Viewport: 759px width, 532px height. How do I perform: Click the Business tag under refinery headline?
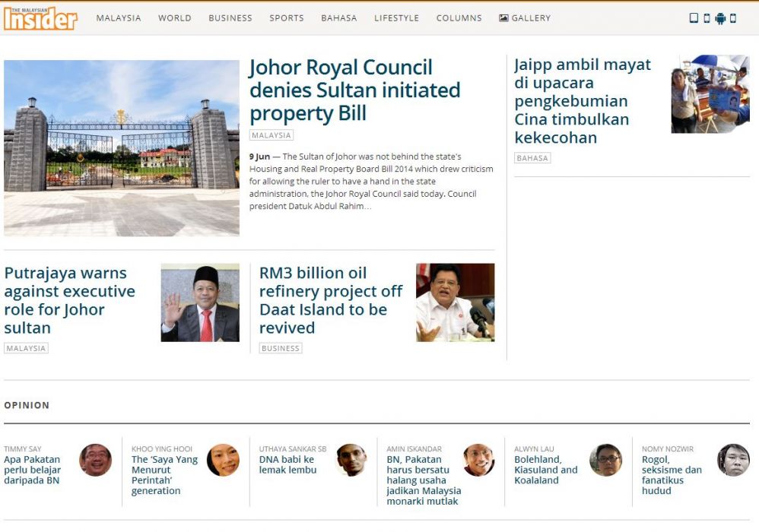(280, 348)
